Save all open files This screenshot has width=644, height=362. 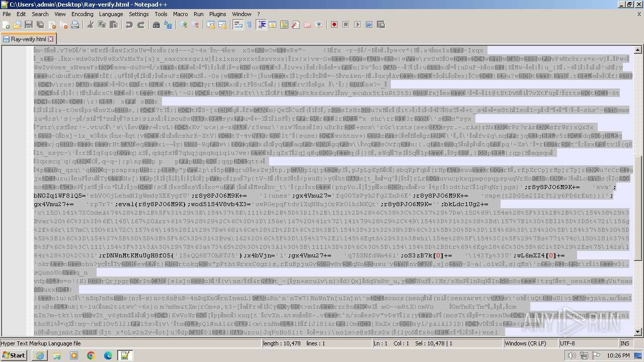40,25
